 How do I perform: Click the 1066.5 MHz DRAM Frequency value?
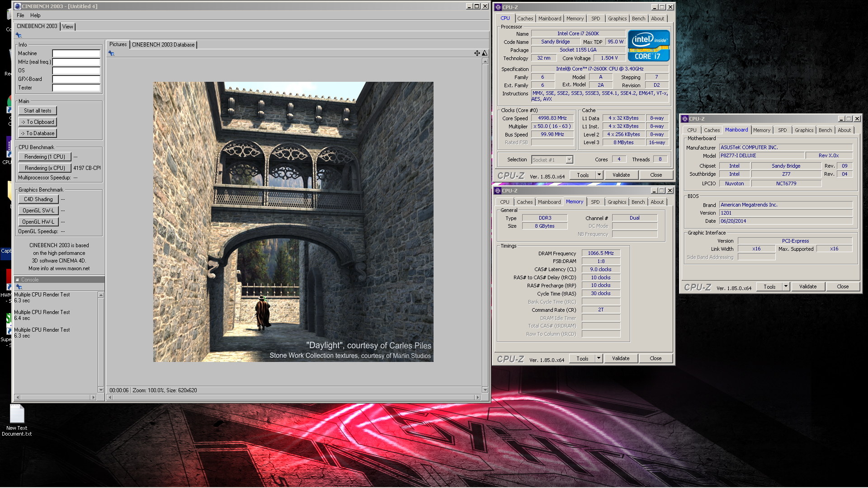click(x=601, y=253)
